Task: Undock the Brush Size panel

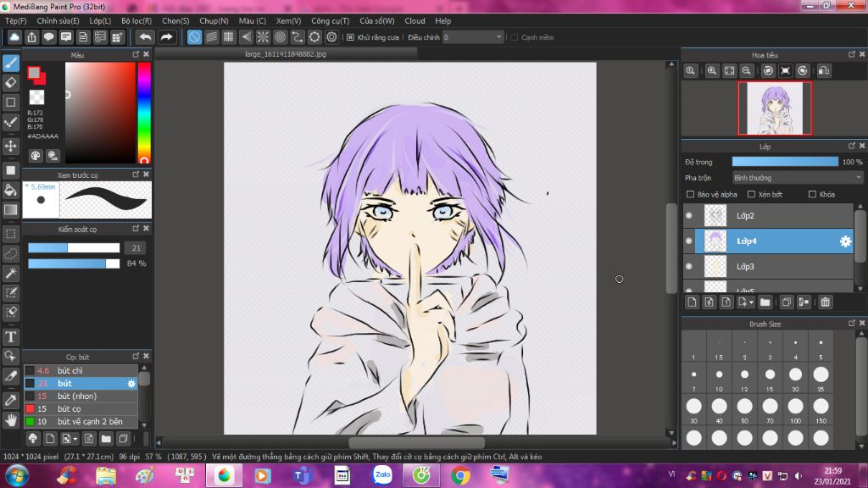Action: [x=852, y=323]
